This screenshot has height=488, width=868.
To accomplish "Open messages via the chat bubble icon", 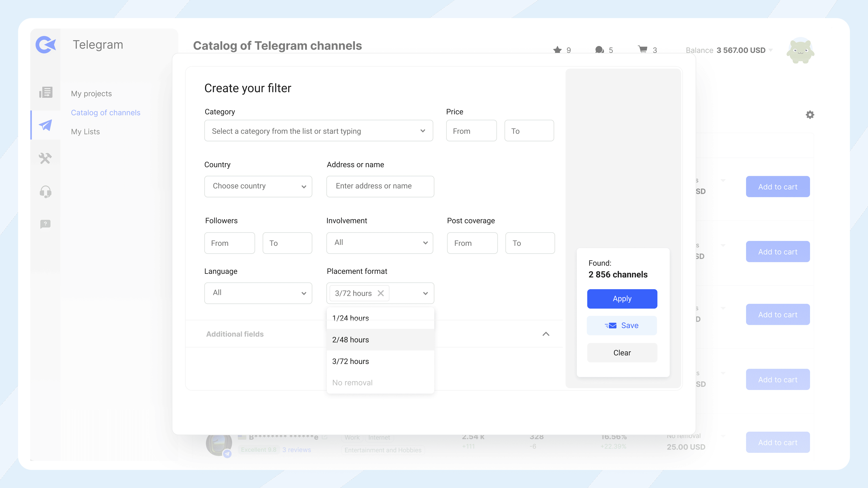I will [599, 49].
